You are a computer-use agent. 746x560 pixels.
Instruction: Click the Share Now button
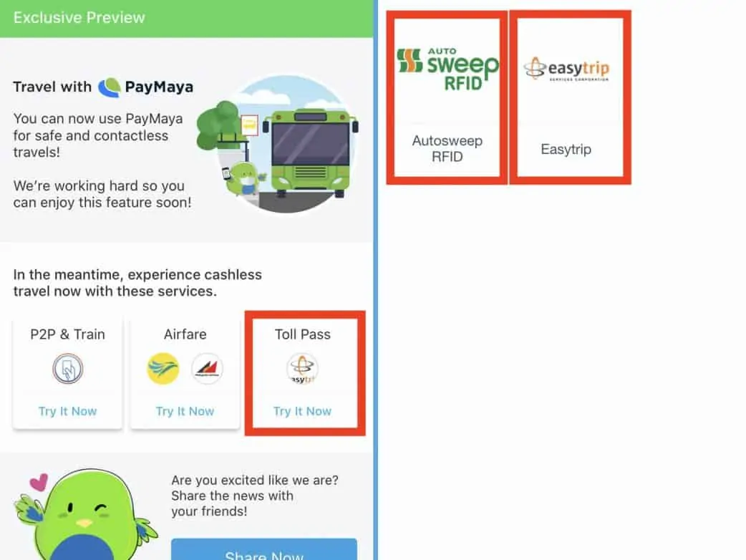pyautogui.click(x=264, y=549)
